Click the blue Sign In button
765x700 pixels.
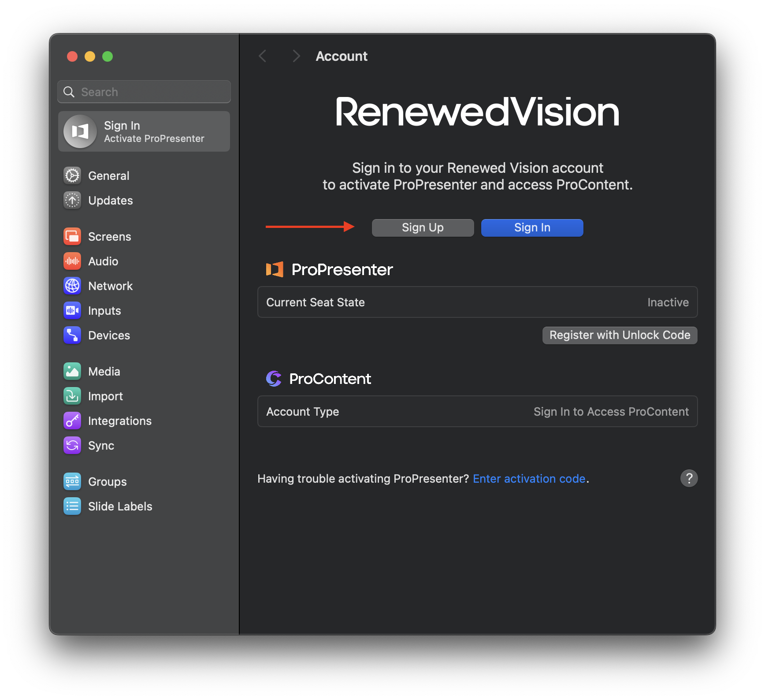click(x=532, y=227)
